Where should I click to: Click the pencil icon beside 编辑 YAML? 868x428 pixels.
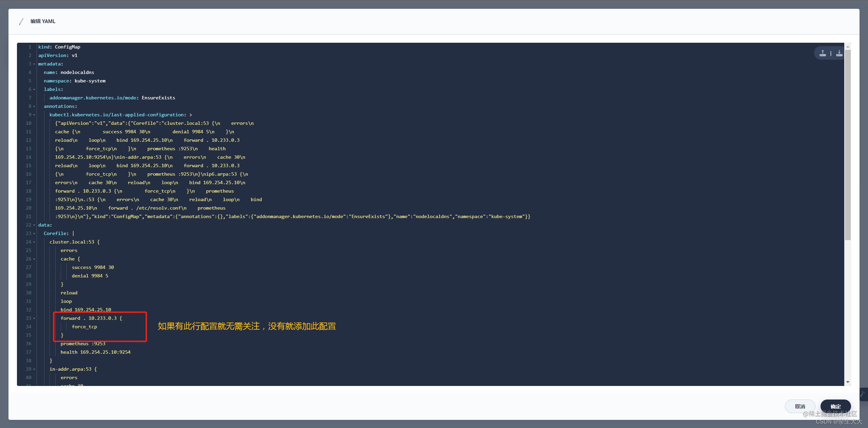21,21
